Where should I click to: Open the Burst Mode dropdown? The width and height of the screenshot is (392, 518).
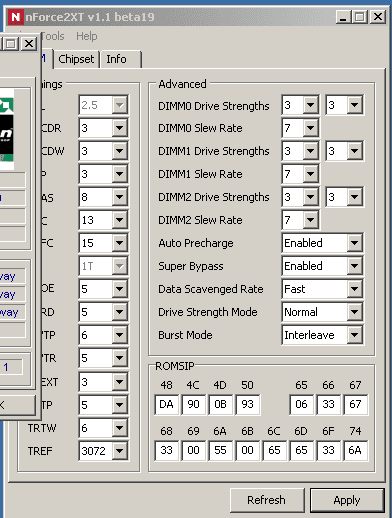322,335
